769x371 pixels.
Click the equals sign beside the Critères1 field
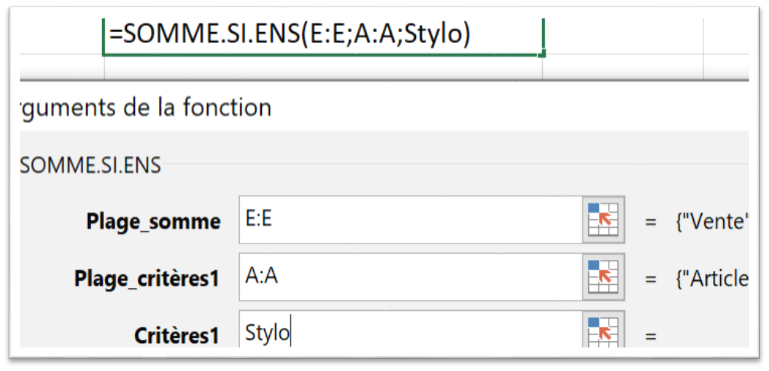(651, 337)
